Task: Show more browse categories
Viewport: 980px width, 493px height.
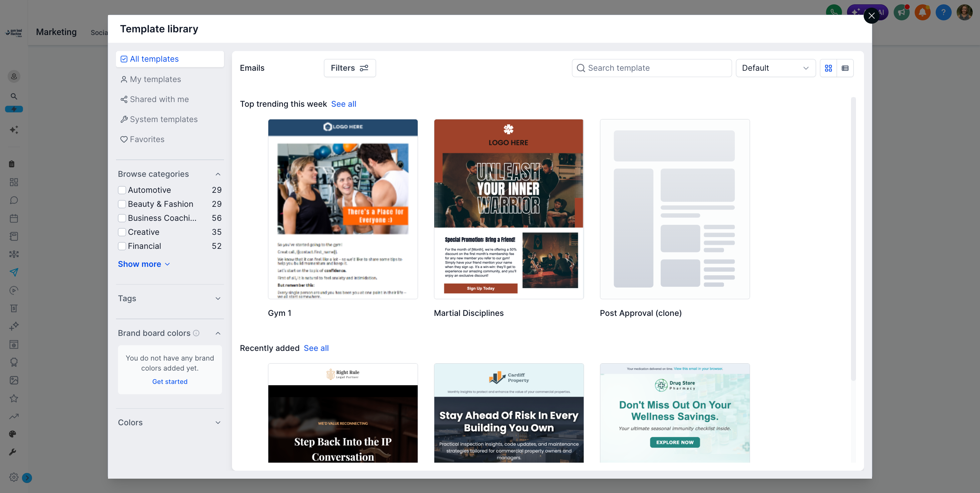Action: pos(144,264)
